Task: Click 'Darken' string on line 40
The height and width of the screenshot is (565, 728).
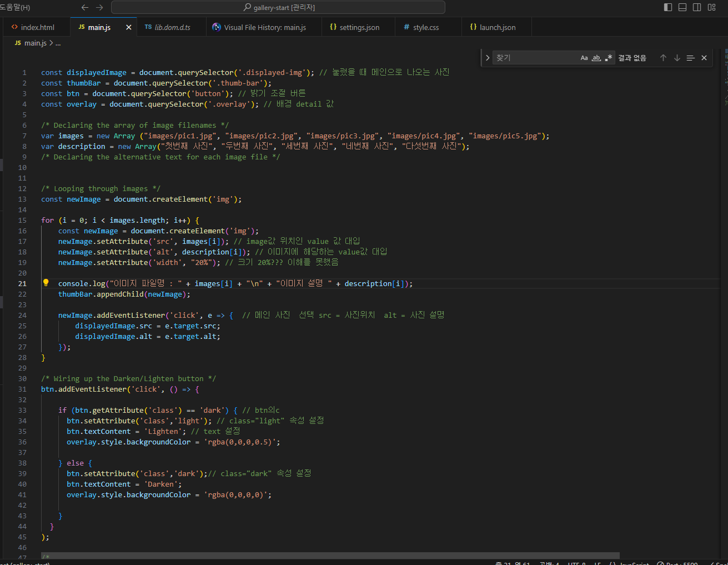Action: [160, 484]
